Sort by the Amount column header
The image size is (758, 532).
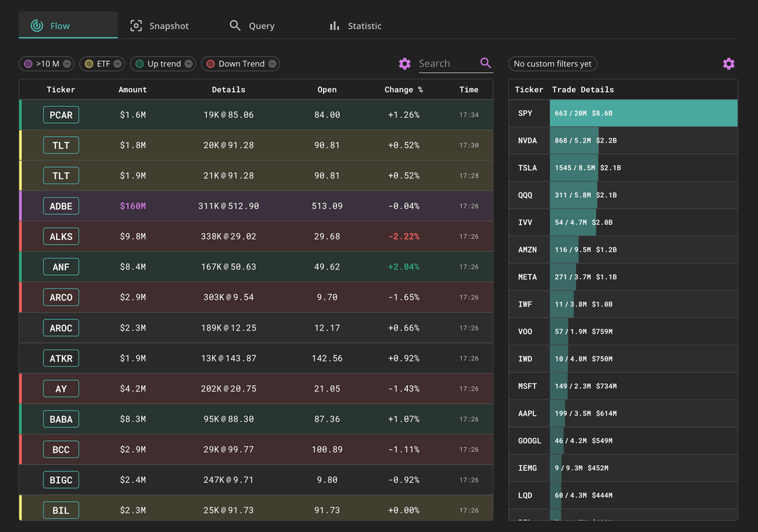(x=133, y=89)
